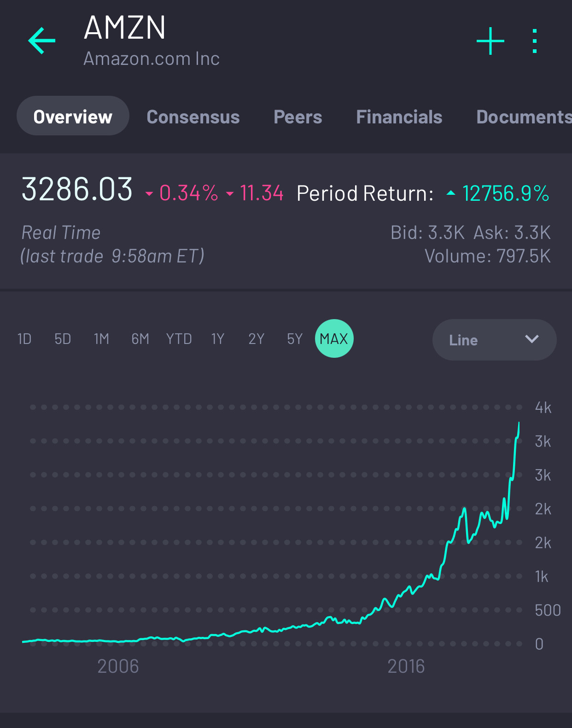Tap the Period Return label

[365, 193]
